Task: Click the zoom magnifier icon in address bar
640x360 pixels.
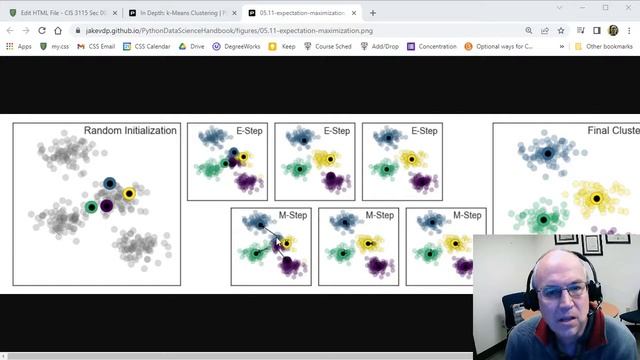Action: point(529,31)
